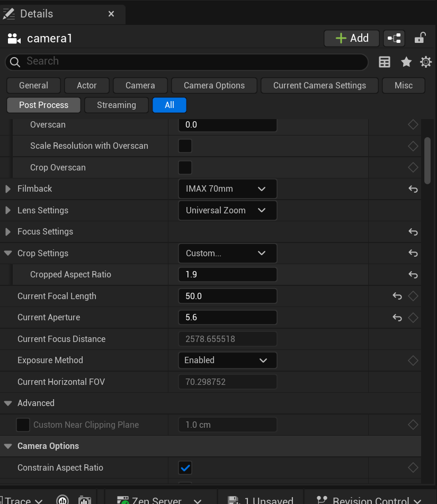Add keyframe for Custom Near Clipping Plane

coord(413,425)
